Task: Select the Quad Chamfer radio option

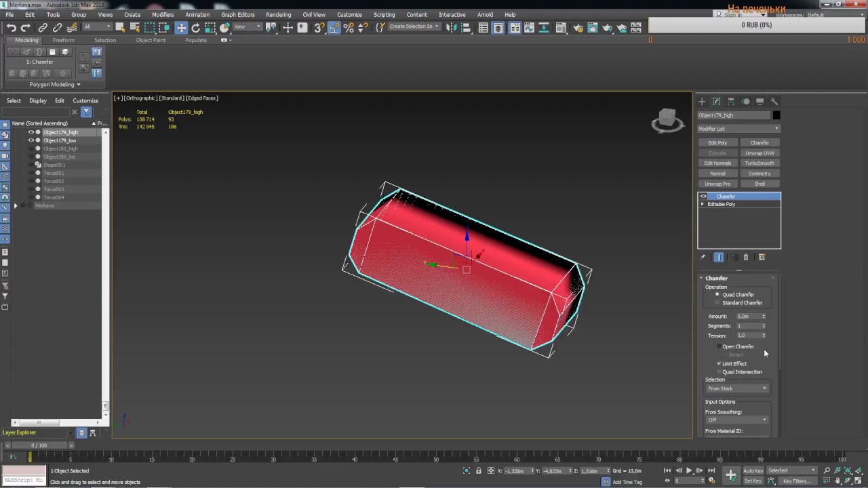Action: pos(717,295)
